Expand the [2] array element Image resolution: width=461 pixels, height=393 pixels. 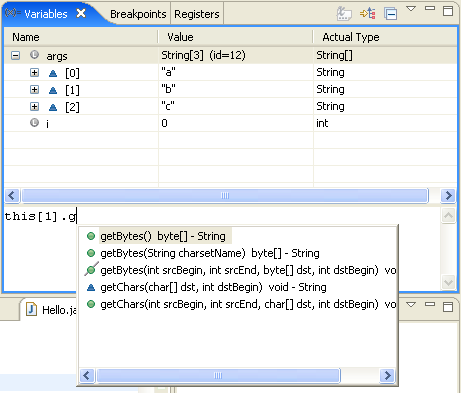pos(34,106)
